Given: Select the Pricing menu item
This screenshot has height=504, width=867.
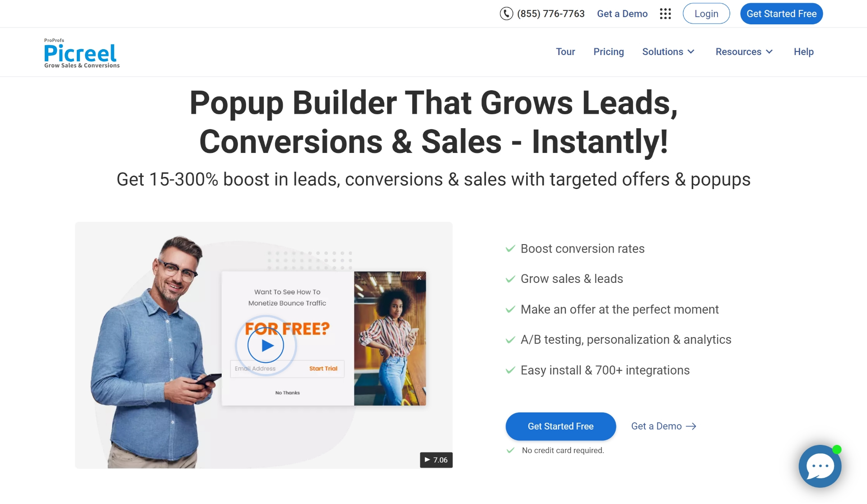Looking at the screenshot, I should (608, 51).
